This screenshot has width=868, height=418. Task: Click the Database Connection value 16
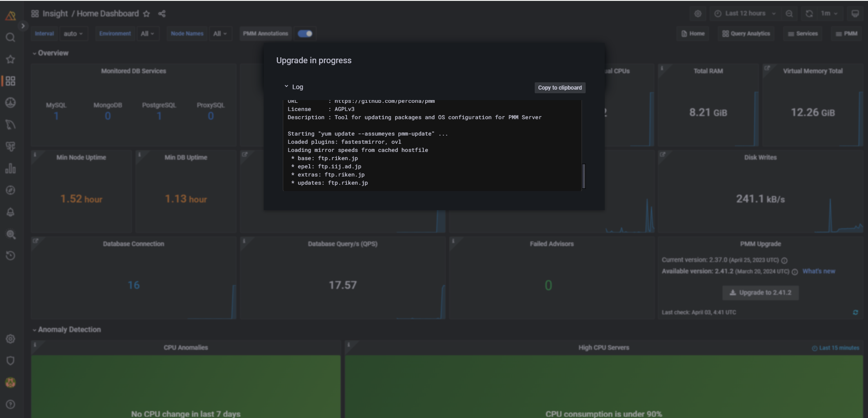(134, 285)
